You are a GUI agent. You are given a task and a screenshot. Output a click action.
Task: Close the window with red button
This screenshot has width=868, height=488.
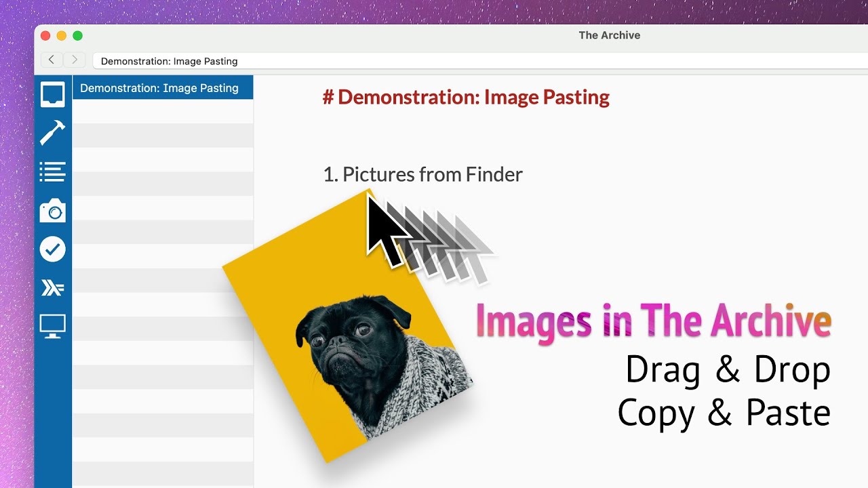pyautogui.click(x=45, y=36)
